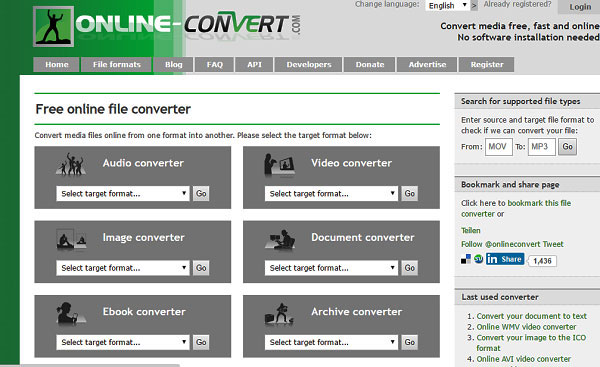Image resolution: width=600 pixels, height=367 pixels.
Task: Open the API menu tab
Action: tap(254, 65)
